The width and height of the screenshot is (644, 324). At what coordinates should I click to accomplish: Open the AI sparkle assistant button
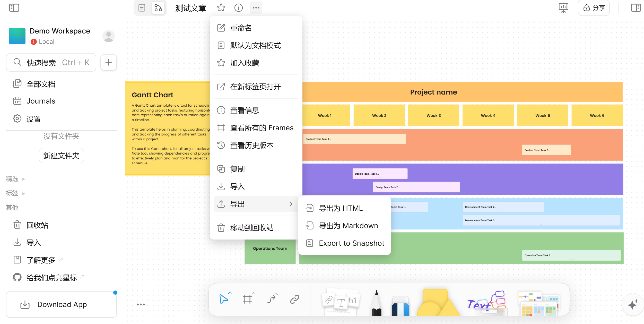click(x=632, y=305)
